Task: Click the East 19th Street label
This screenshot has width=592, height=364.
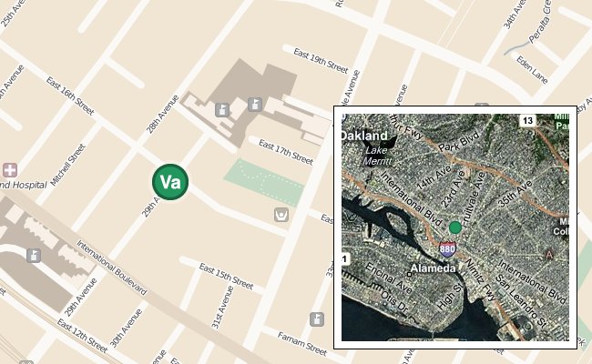Action: [321, 61]
